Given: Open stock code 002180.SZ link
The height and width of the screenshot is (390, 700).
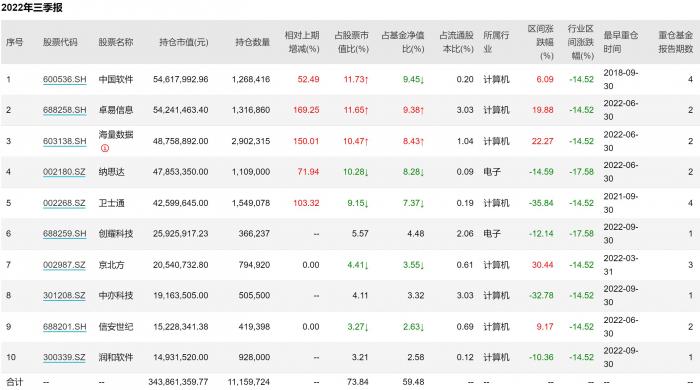Looking at the screenshot, I should coord(64,172).
